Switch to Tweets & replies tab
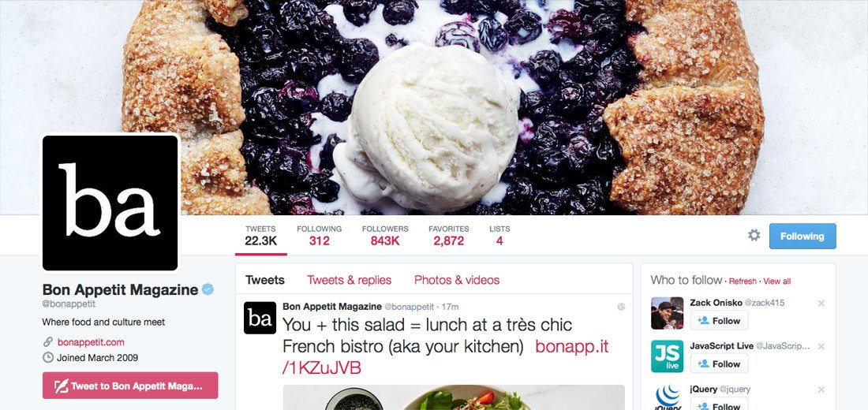Image resolution: width=868 pixels, height=410 pixels. [x=350, y=280]
